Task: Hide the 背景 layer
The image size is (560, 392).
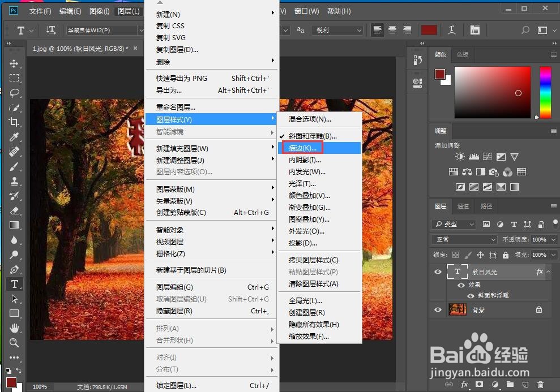Action: pos(438,309)
